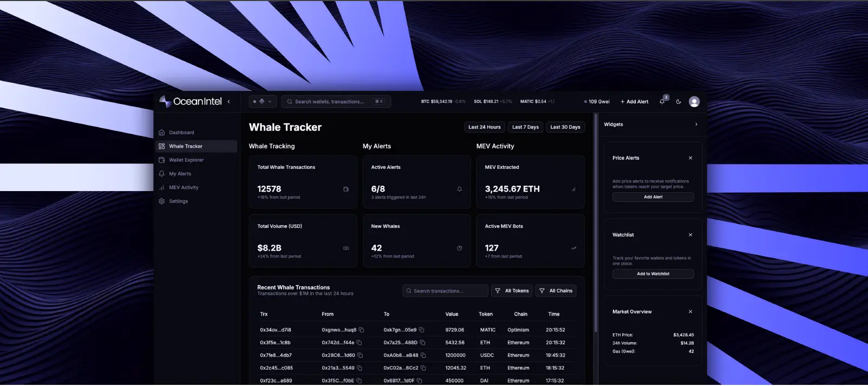Open Wallet Explorer in sidebar
The height and width of the screenshot is (386, 868).
186,160
